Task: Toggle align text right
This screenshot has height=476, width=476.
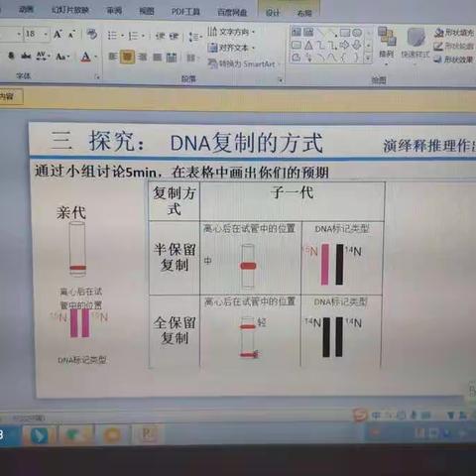Action: (143, 58)
